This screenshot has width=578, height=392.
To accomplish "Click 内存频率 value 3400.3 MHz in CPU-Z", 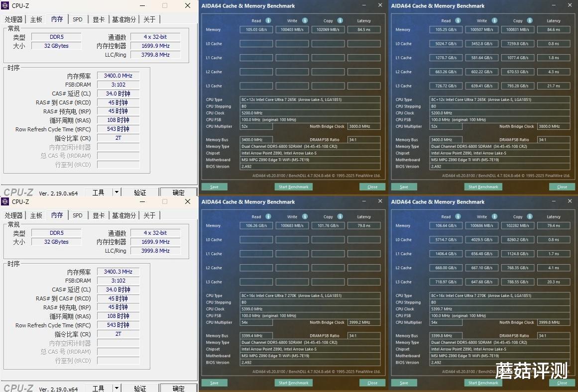I will click(x=118, y=272).
